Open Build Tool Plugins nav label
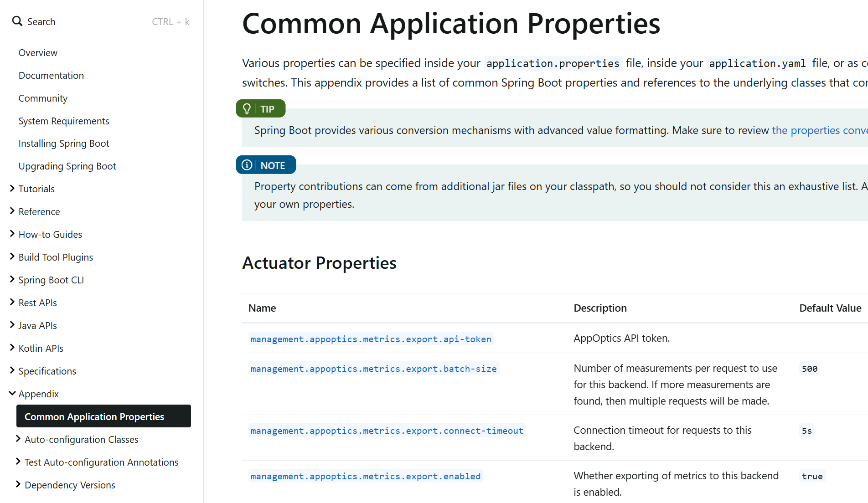Viewport: 868px width, 503px height. [56, 257]
